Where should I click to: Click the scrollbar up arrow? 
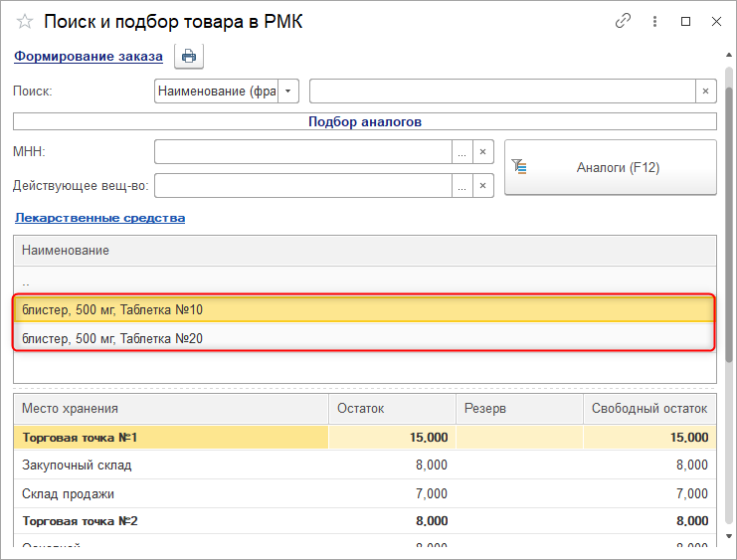tap(729, 56)
